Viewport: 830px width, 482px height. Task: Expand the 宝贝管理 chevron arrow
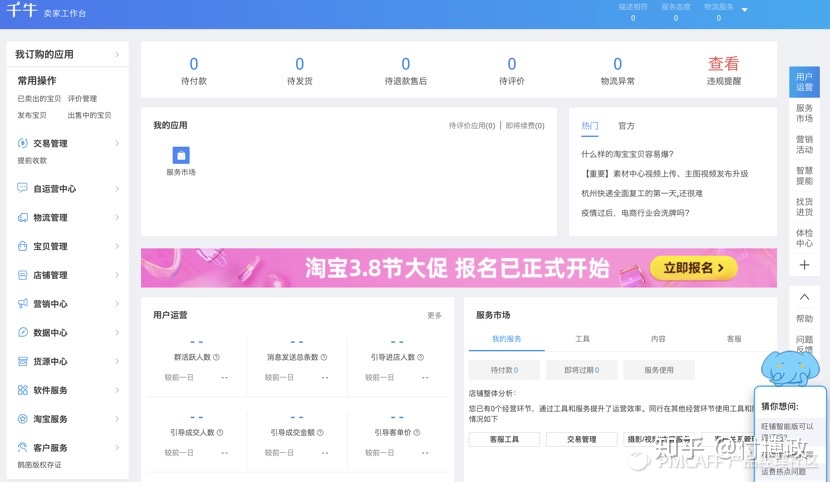[117, 246]
